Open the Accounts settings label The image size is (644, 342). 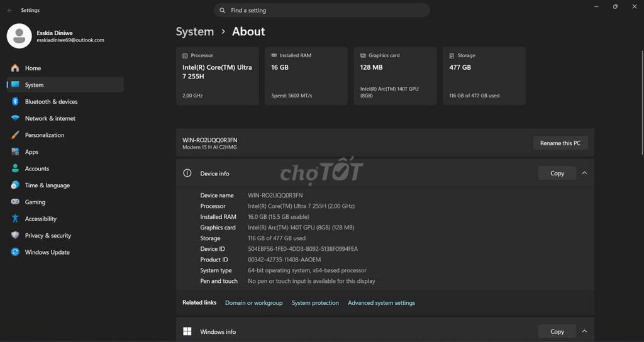coord(37,168)
